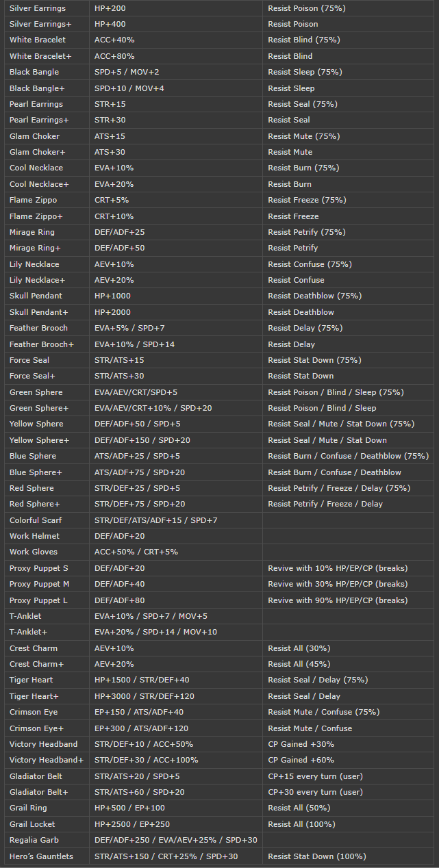The width and height of the screenshot is (439, 868).
Task: Select the Glam Choker item name
Action: pyautogui.click(x=34, y=136)
